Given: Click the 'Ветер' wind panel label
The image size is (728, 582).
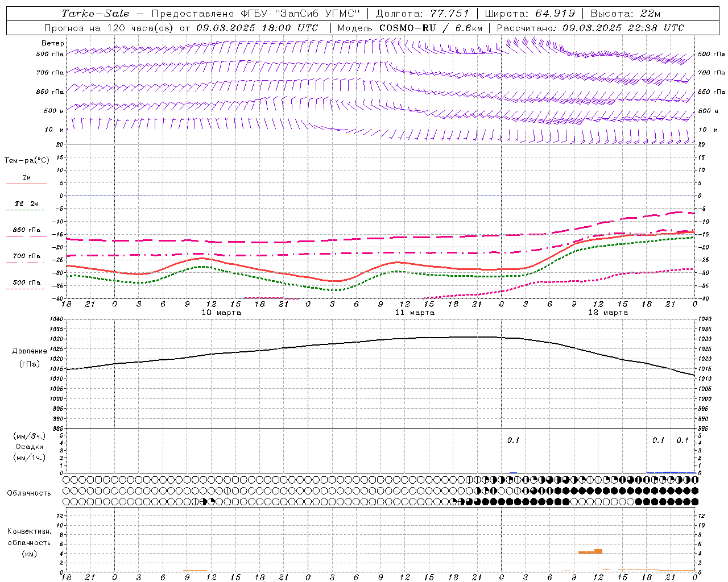Looking at the screenshot, I should pos(53,43).
